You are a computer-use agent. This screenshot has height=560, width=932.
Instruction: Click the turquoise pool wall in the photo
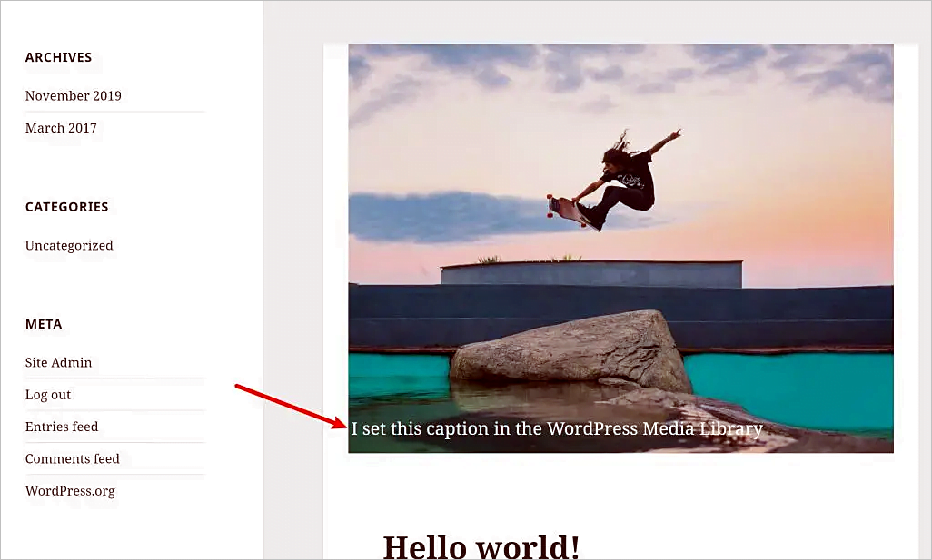786,388
